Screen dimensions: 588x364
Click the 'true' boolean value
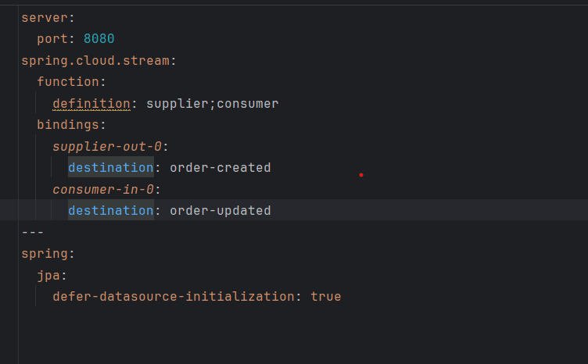[325, 297]
